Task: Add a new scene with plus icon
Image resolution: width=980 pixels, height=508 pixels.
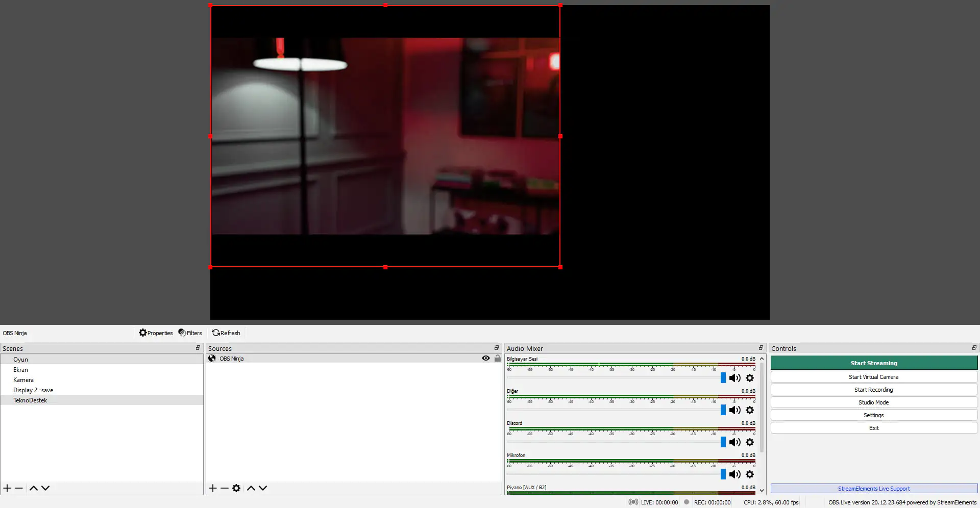Action: pos(7,488)
